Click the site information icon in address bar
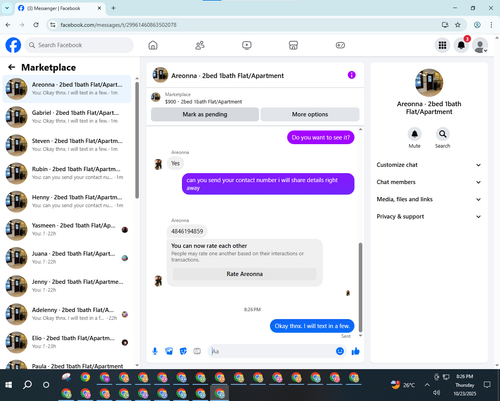 coord(53,25)
